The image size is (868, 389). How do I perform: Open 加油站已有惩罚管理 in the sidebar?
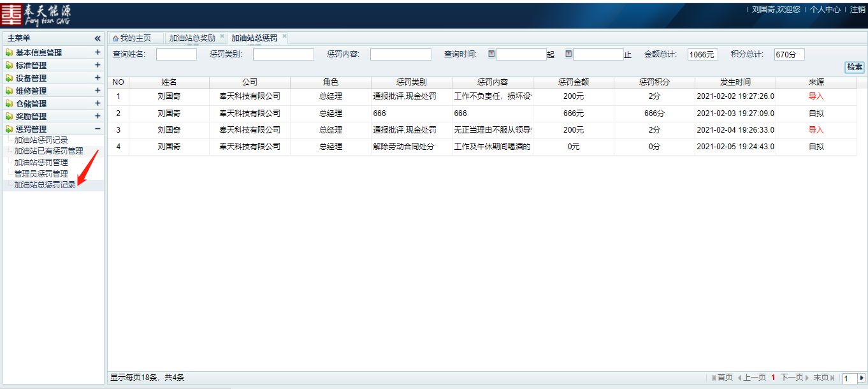pyautogui.click(x=48, y=151)
